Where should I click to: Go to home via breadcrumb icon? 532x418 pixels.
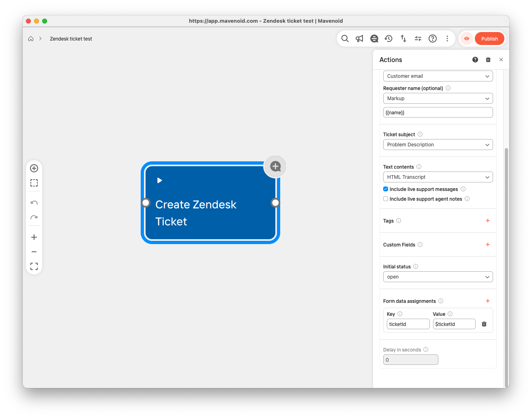(31, 39)
